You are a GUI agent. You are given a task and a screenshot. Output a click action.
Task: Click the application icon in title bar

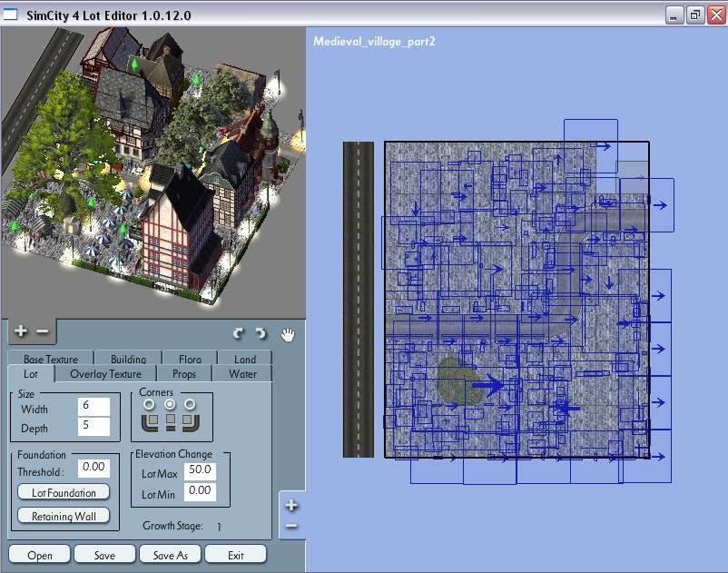point(10,15)
